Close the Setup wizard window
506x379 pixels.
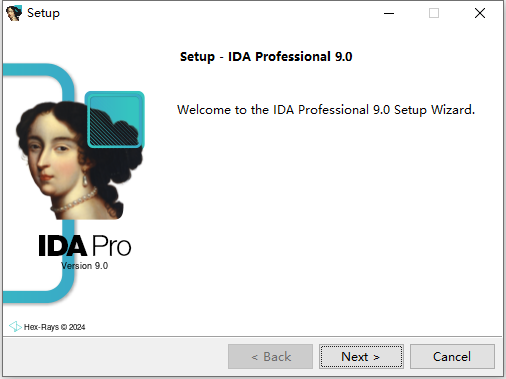[480, 13]
